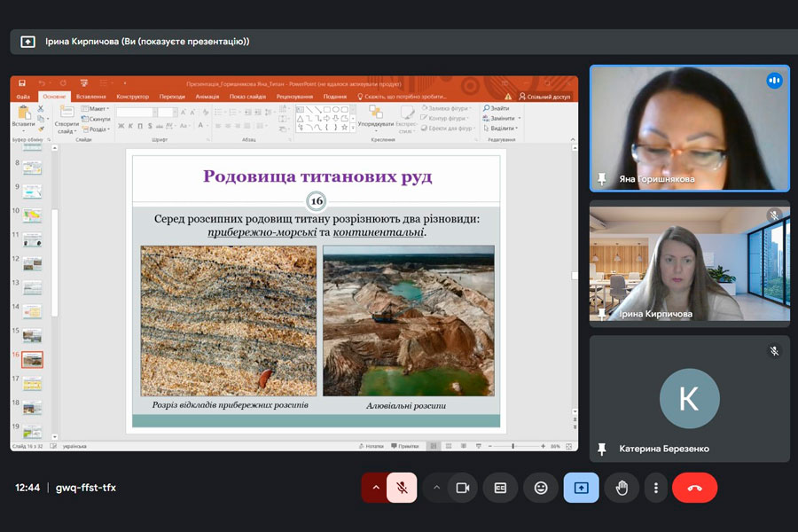The width and height of the screenshot is (798, 532).
Task: Leave the call with the red hang-up button
Action: click(x=694, y=488)
